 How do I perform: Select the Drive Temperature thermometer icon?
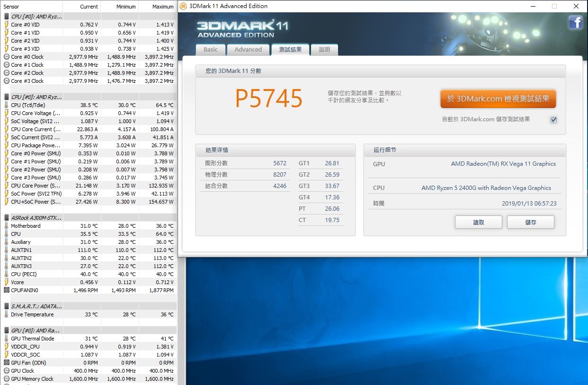pyautogui.click(x=6, y=314)
